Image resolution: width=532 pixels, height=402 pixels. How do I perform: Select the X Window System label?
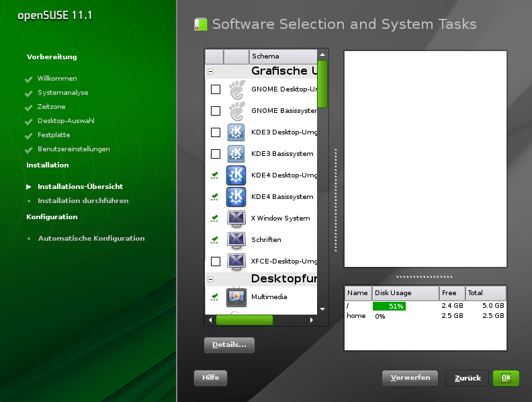click(x=280, y=218)
